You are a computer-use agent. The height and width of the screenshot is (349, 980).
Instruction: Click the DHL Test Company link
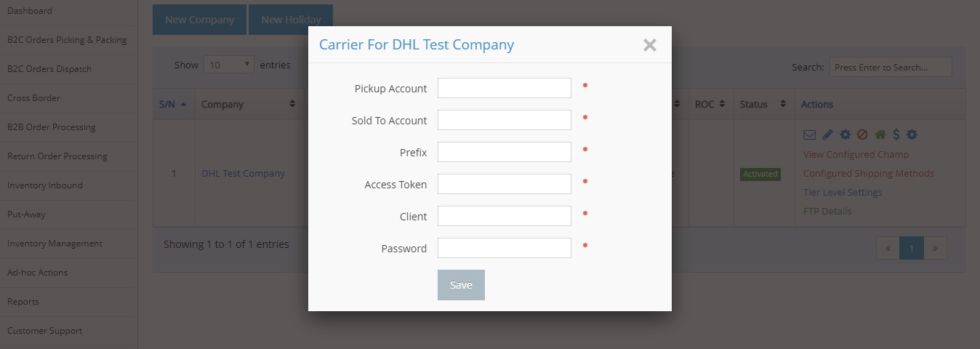point(243,173)
